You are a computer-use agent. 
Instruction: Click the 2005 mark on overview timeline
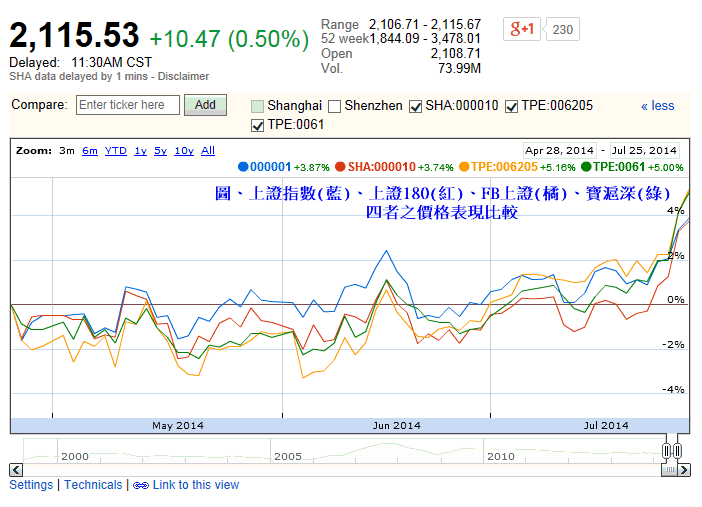pos(288,456)
